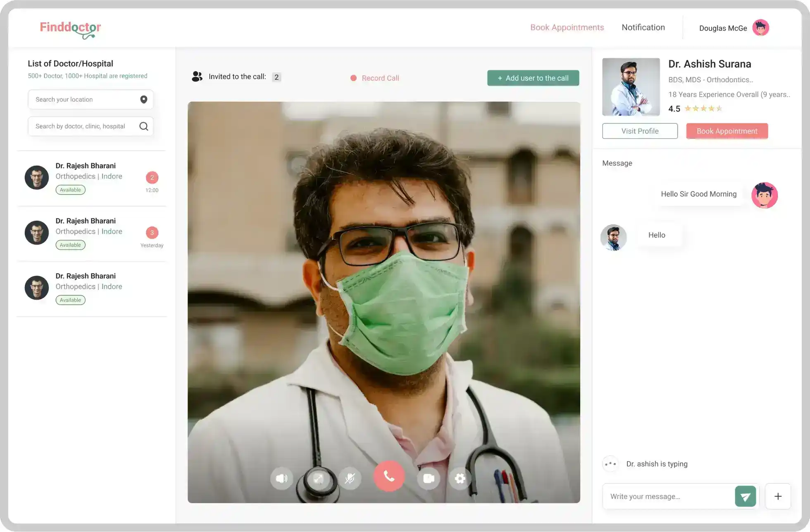Click the star rating
Viewport: 810px width, 532px height.
tap(703, 109)
